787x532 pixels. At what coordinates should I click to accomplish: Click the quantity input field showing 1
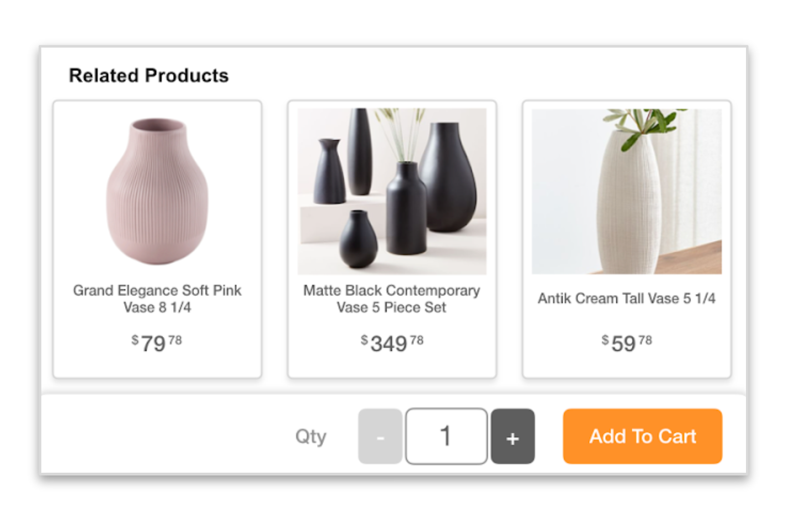tap(447, 436)
